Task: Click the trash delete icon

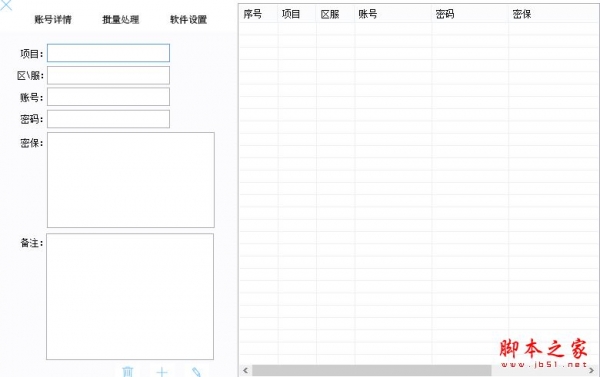Action: 128,372
